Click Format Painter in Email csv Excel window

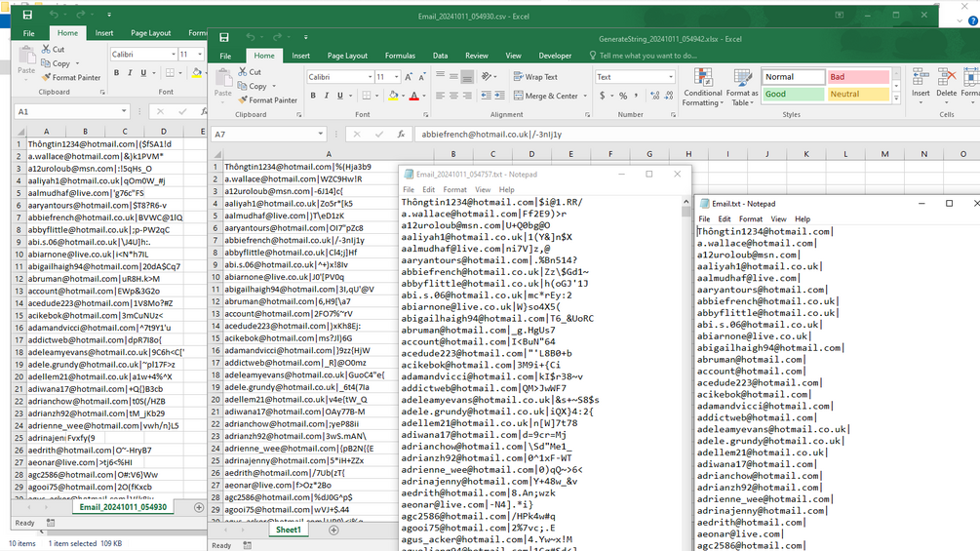[70, 77]
